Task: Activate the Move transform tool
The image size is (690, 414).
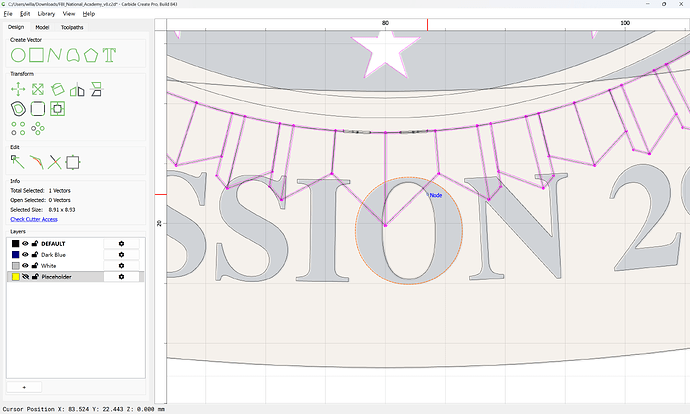Action: [x=18, y=89]
